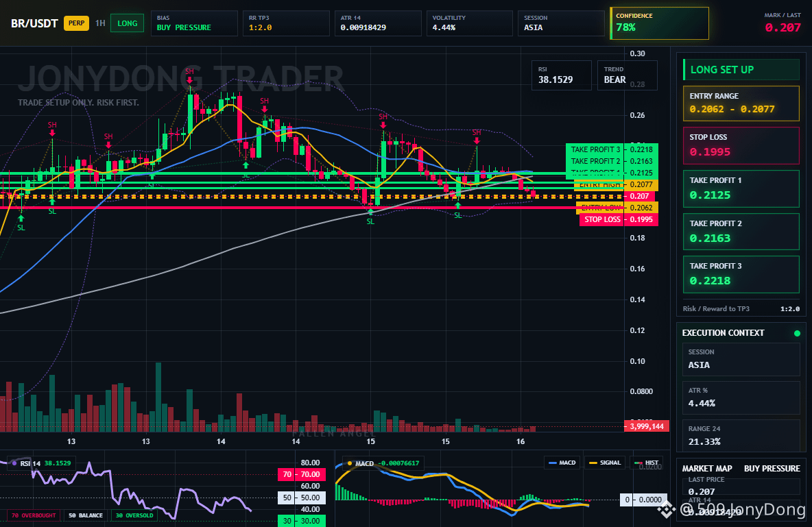Click the green LONG direction badge

[128, 23]
